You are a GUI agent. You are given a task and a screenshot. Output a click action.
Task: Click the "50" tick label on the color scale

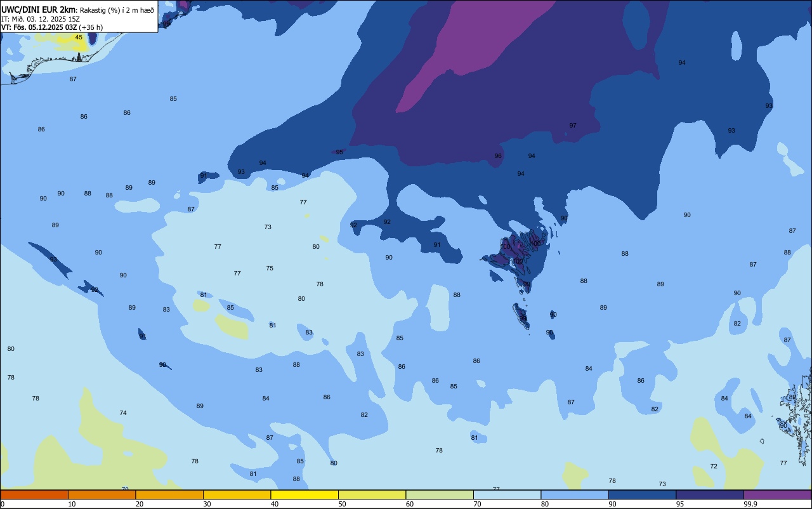[342, 504]
